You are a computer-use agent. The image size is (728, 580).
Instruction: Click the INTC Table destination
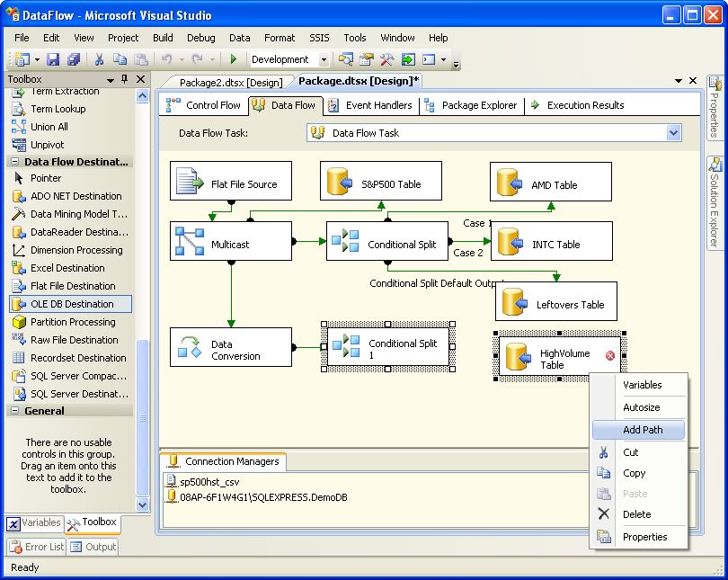(552, 241)
